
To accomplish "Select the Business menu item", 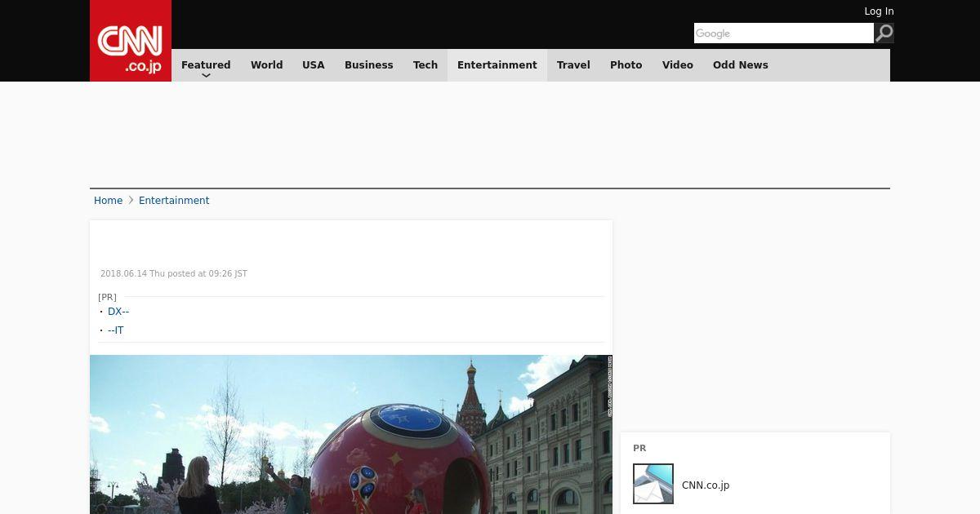I will pos(369,65).
